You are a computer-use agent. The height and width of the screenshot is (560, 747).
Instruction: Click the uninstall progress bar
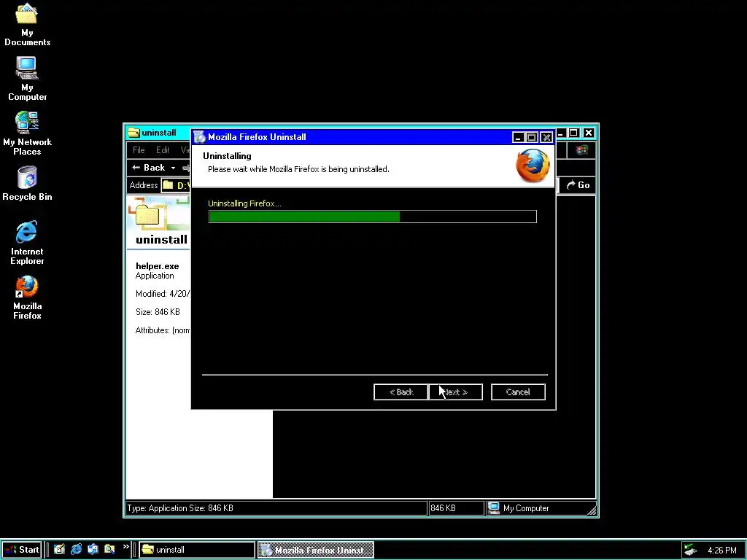pos(373,217)
